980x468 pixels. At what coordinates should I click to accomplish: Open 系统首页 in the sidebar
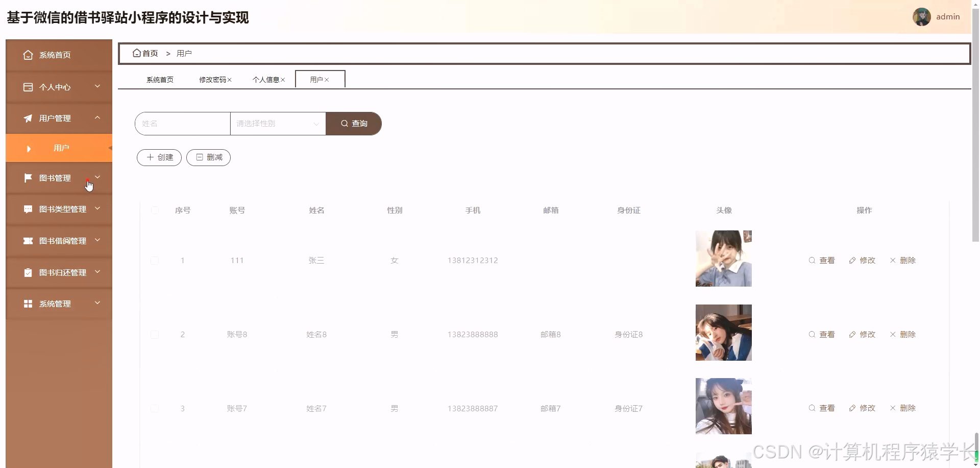coord(59,55)
